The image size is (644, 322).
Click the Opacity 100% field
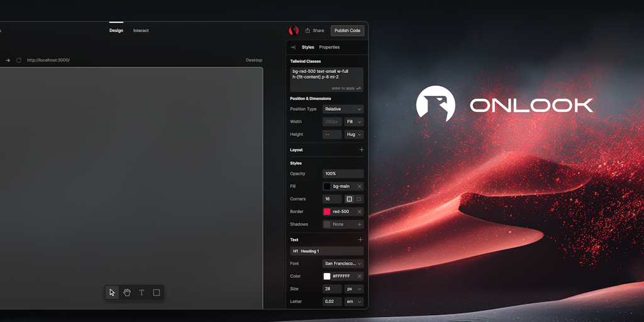click(x=343, y=174)
